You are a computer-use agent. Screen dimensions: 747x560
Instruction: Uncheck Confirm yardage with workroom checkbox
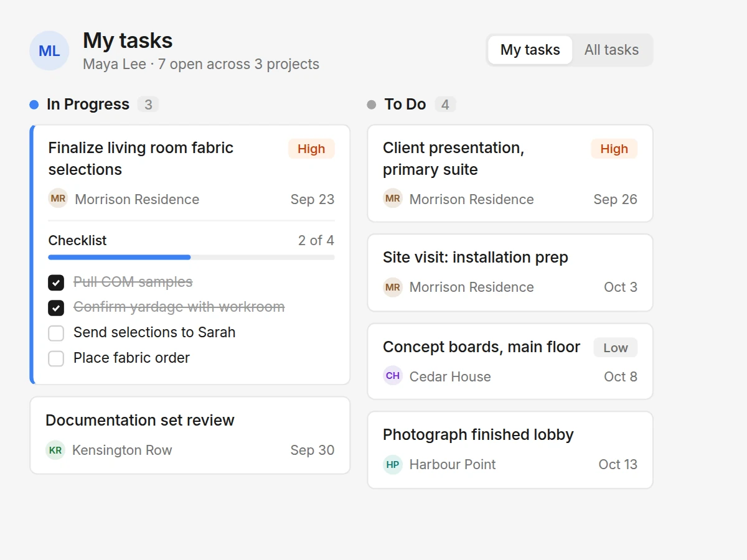click(x=56, y=307)
